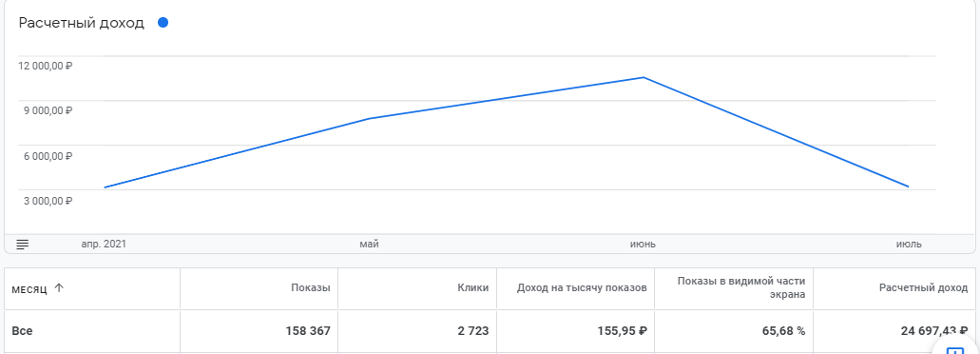Sort by the Месяц column arrow
The image size is (980, 354).
click(x=59, y=288)
